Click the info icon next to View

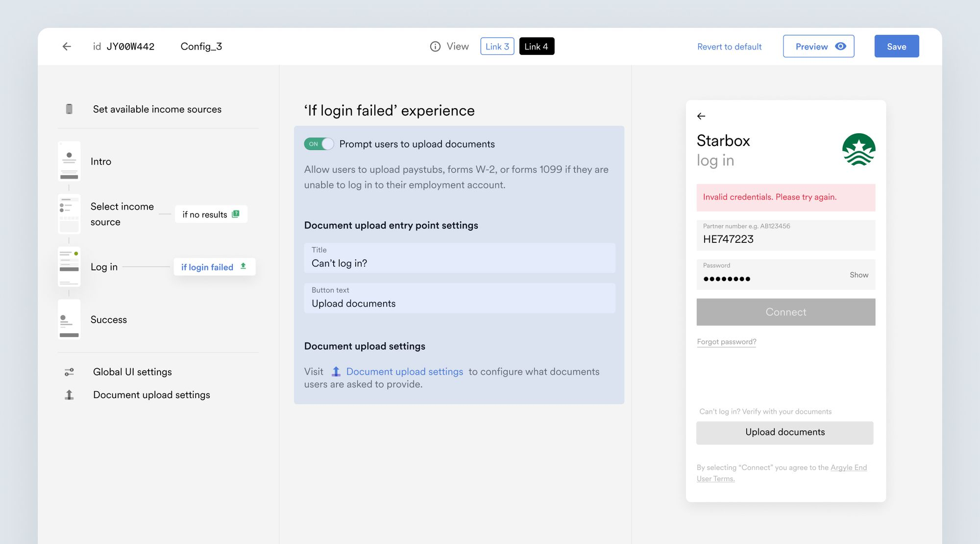coord(435,47)
